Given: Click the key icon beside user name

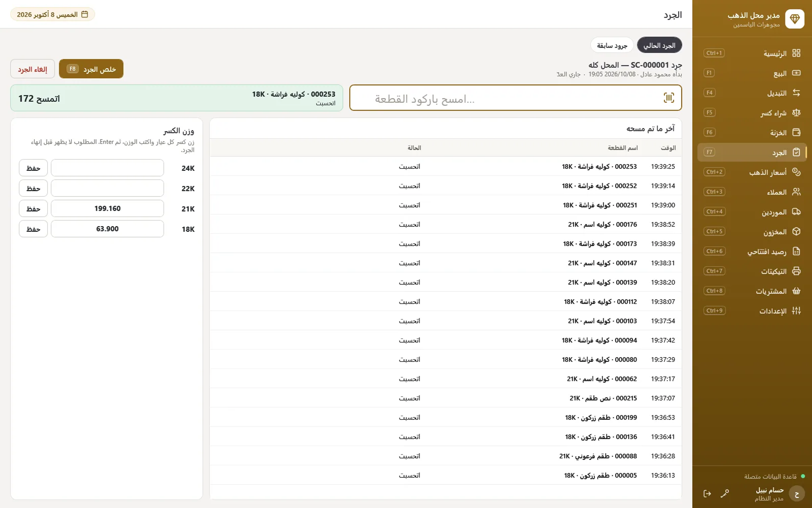Looking at the screenshot, I should tap(725, 494).
